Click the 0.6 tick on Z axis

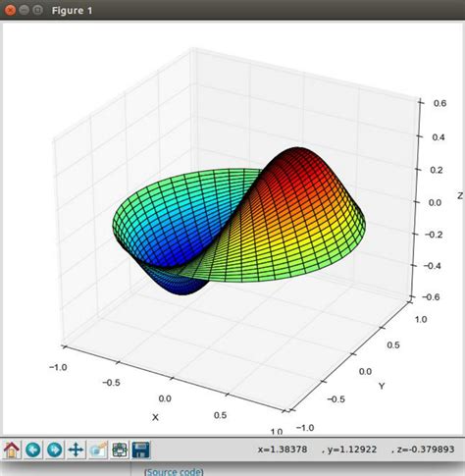tap(439, 103)
